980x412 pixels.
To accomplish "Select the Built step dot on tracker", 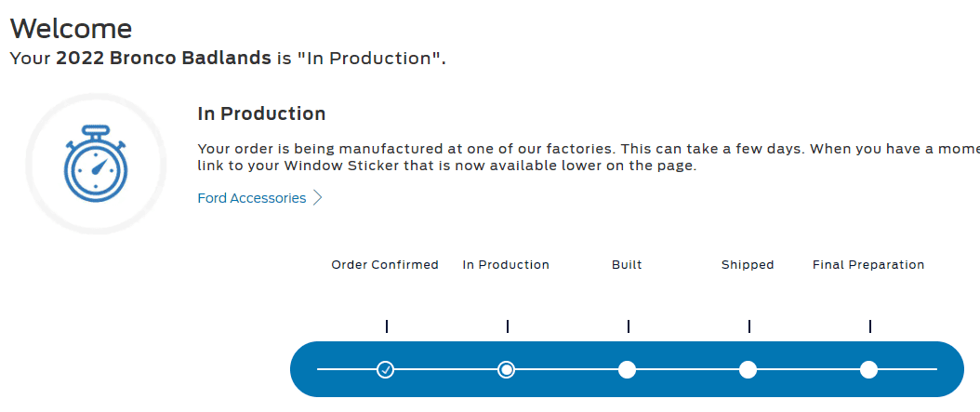I will [627, 369].
